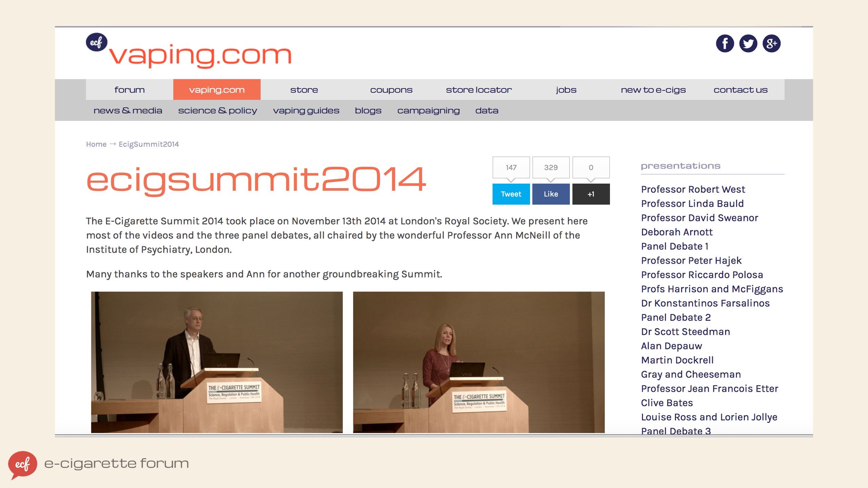Open the data section
The image size is (868, 488).
(x=487, y=110)
